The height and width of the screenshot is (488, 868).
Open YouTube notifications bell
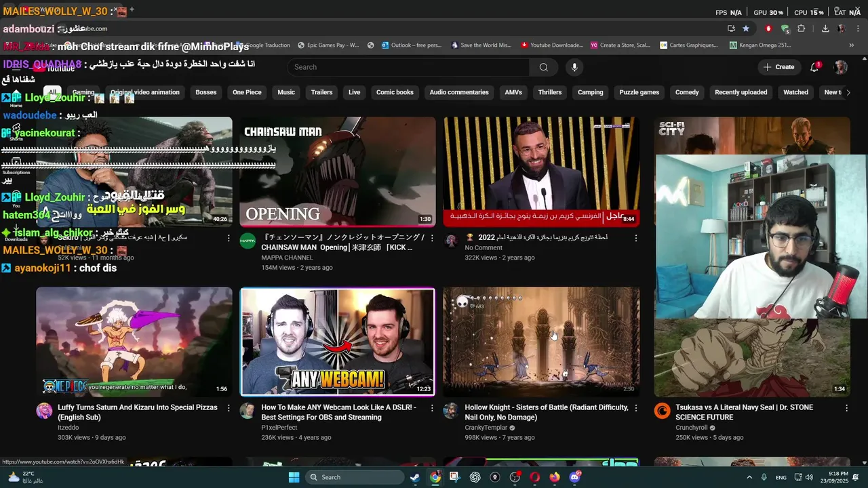click(x=814, y=67)
